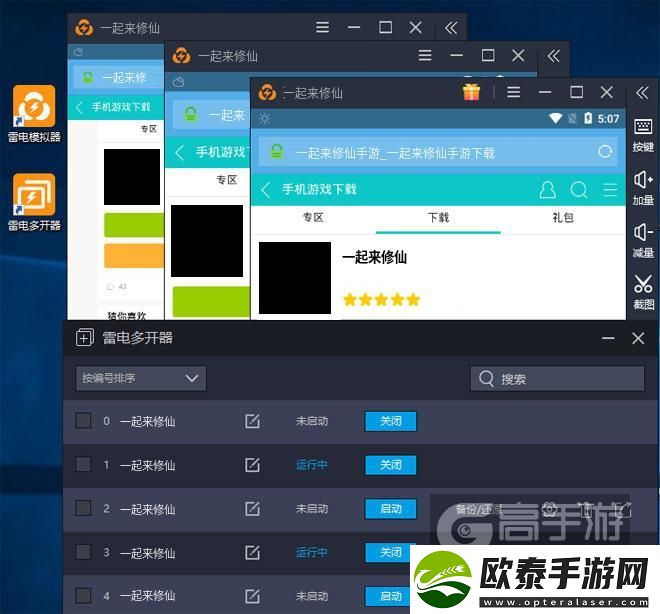
Task: Click 关闭 button for instance 1
Action: click(391, 465)
